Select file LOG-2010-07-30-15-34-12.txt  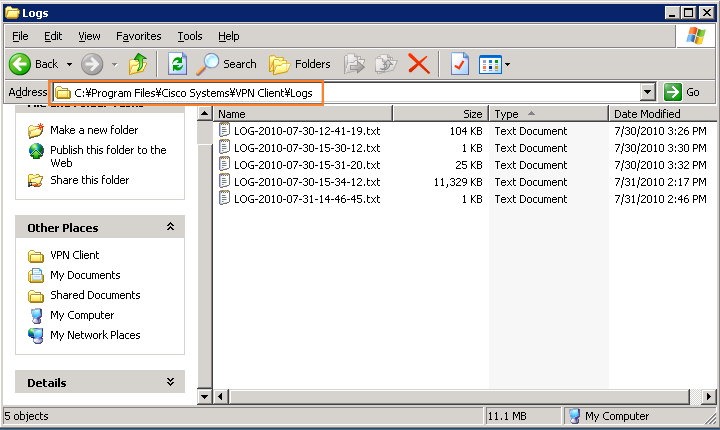307,182
